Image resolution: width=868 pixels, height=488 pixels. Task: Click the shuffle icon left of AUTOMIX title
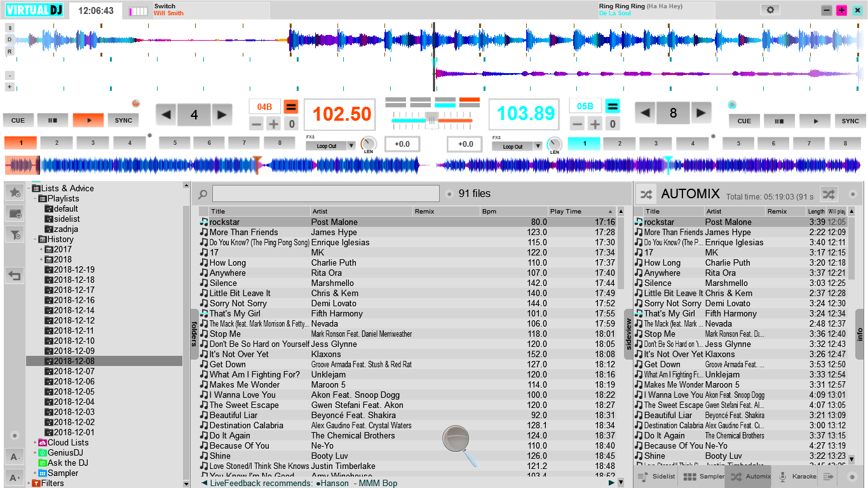coord(646,194)
